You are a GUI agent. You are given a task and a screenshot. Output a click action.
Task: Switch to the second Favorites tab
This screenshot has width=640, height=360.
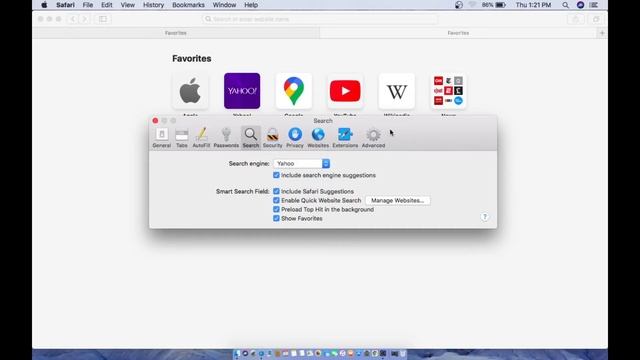point(458,33)
